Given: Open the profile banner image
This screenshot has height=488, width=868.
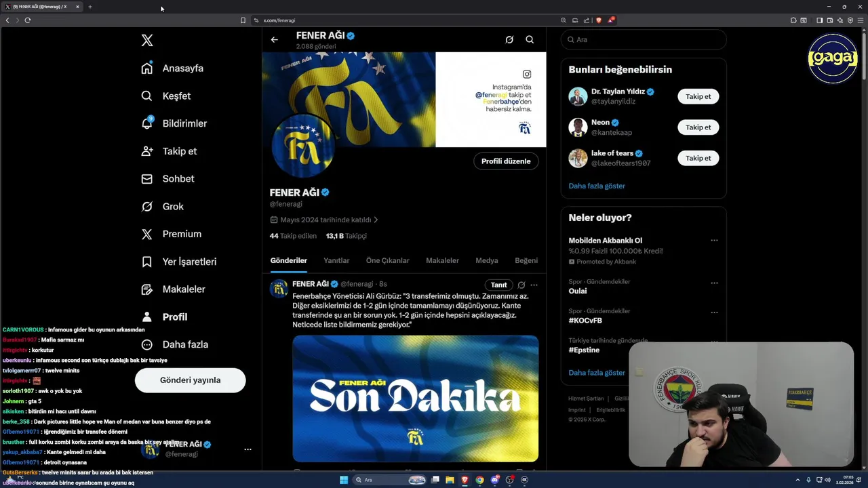Looking at the screenshot, I should [404, 100].
